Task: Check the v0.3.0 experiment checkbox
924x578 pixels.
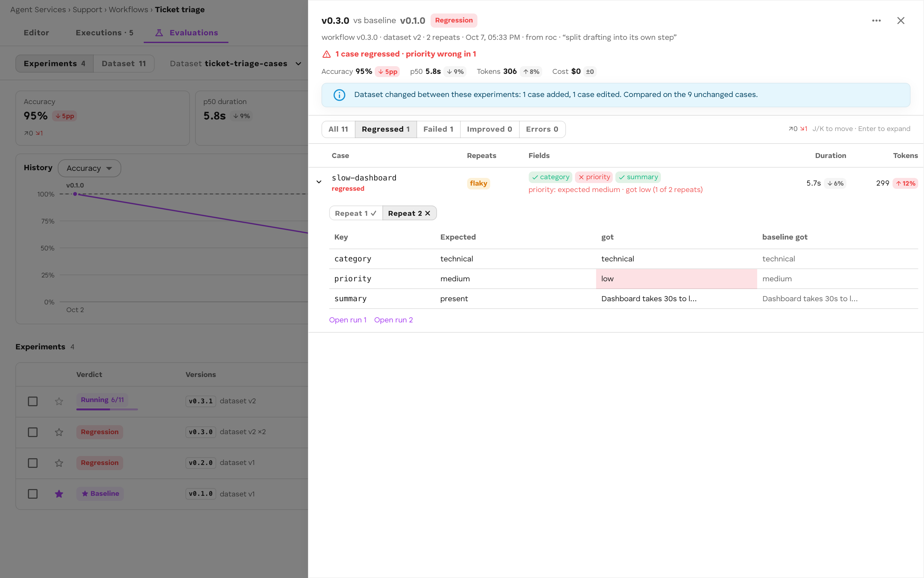Action: tap(33, 432)
